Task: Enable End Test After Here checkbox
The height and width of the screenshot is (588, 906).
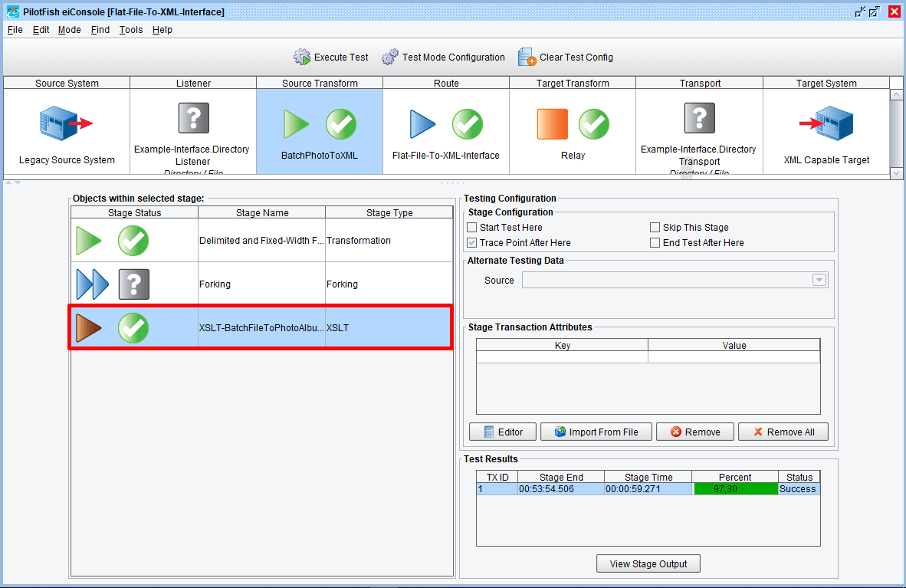Action: tap(655, 243)
